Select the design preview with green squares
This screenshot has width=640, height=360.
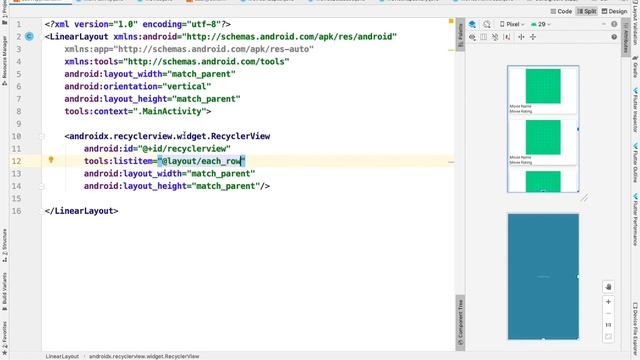click(x=543, y=129)
